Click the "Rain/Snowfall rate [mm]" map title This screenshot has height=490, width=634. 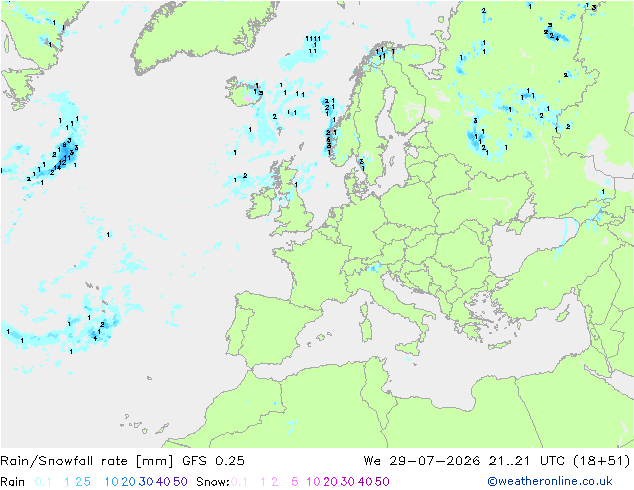tap(87, 461)
